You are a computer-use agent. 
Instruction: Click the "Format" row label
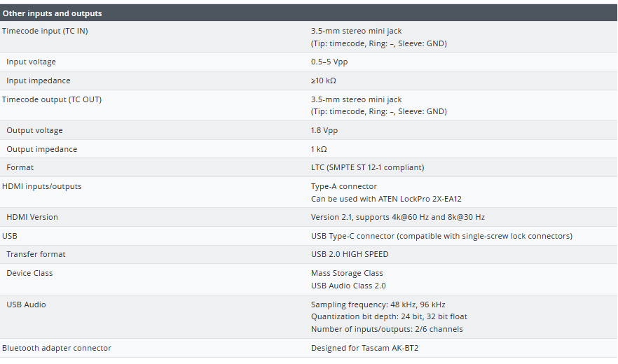(20, 167)
